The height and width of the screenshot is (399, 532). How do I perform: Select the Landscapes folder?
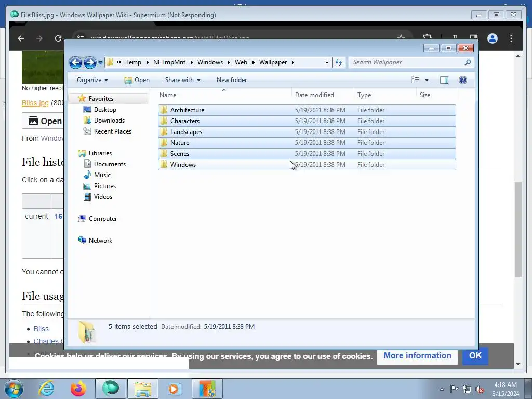point(307,131)
